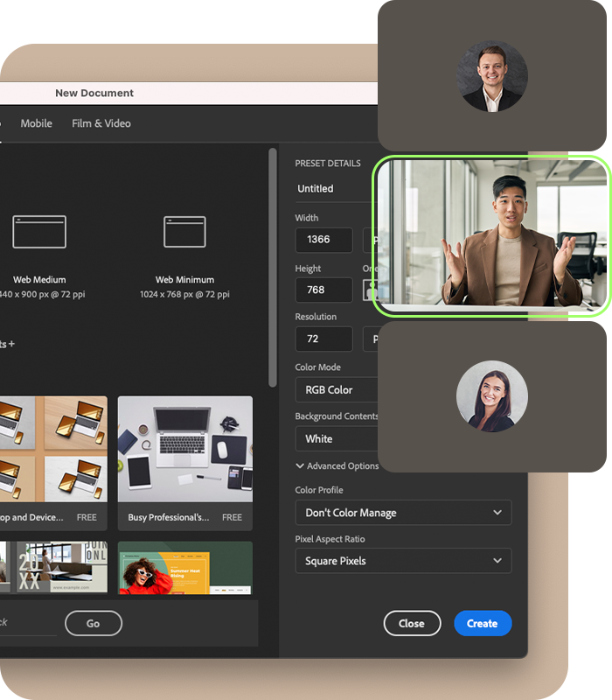Switch to the Mobile tab
The image size is (612, 700).
coord(37,123)
